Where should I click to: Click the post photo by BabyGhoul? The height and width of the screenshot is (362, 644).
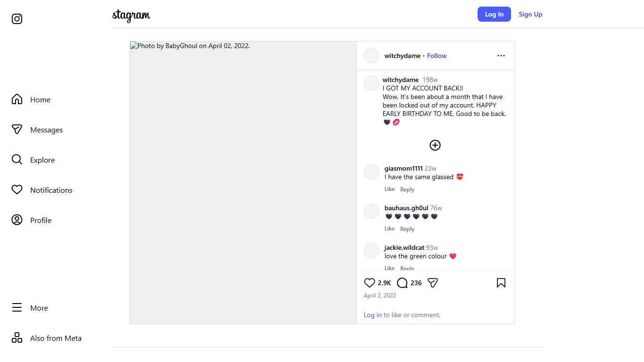point(243,182)
